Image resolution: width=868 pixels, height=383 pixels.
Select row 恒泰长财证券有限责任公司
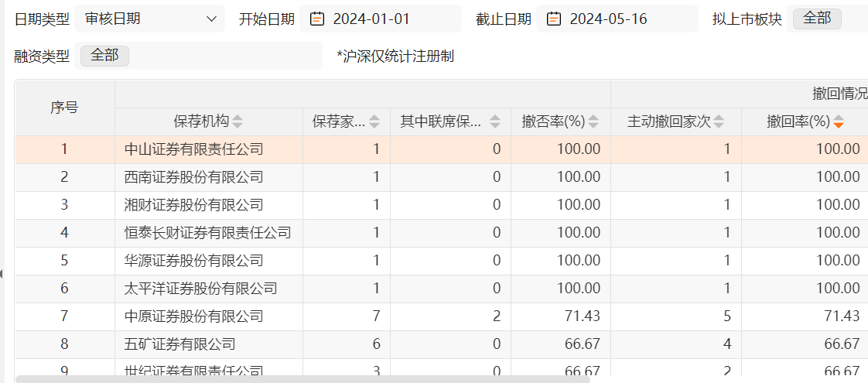tap(441, 233)
